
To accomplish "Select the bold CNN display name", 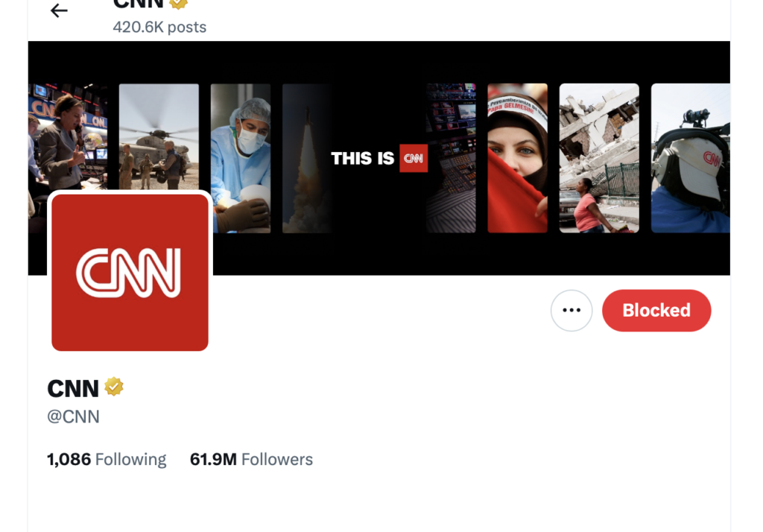I will coord(73,388).
